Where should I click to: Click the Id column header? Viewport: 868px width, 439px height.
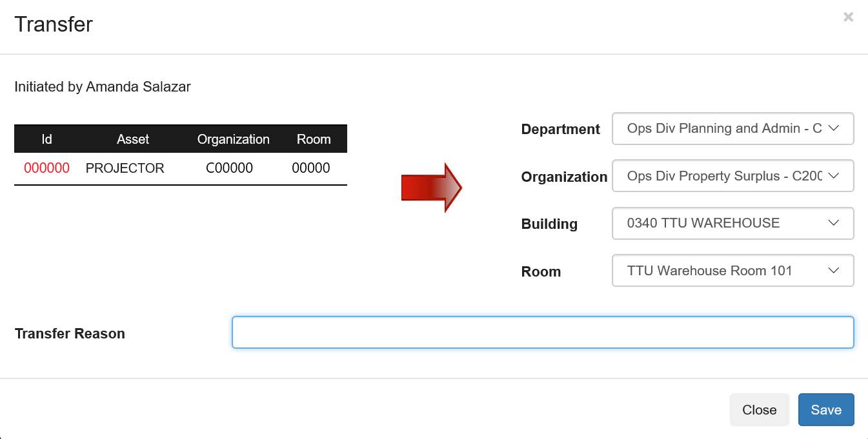tap(46, 139)
